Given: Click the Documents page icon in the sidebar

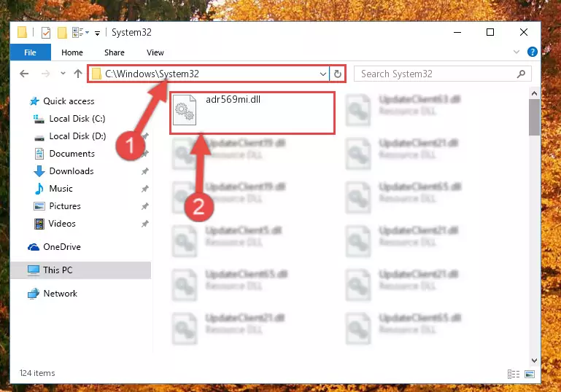Looking at the screenshot, I should (x=39, y=154).
